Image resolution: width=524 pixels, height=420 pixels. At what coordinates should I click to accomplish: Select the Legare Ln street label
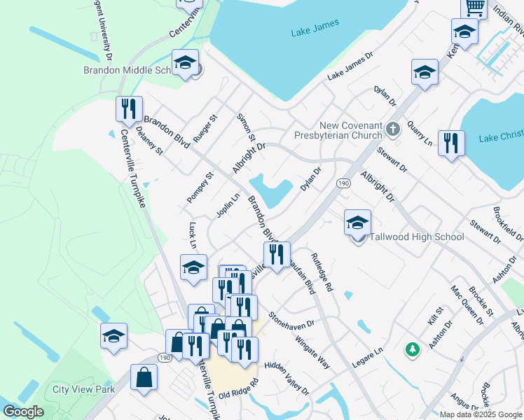[x=368, y=358]
